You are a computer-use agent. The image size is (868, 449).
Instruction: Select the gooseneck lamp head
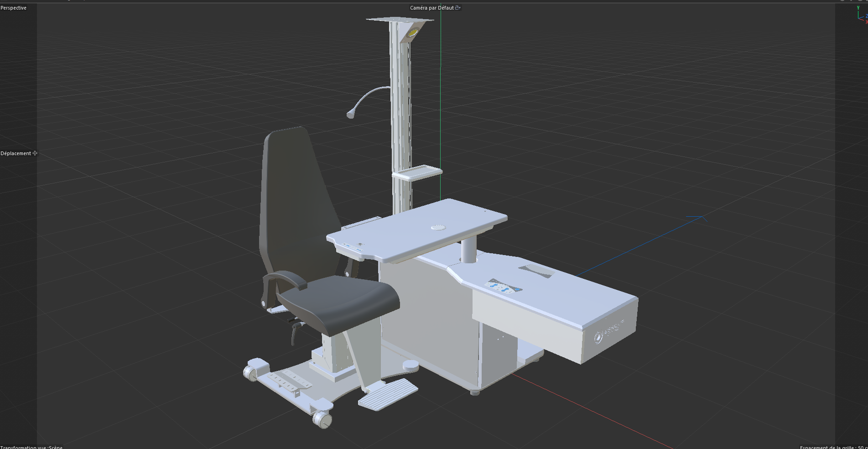point(350,115)
